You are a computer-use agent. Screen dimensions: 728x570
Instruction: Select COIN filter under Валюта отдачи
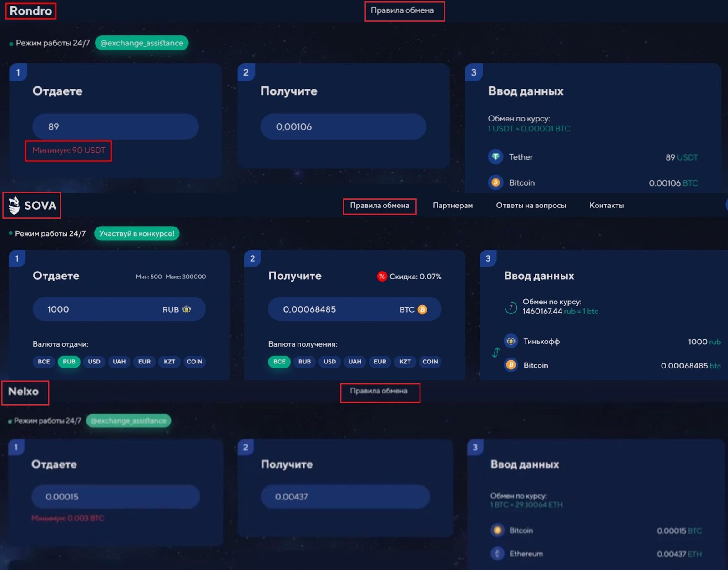(x=194, y=362)
